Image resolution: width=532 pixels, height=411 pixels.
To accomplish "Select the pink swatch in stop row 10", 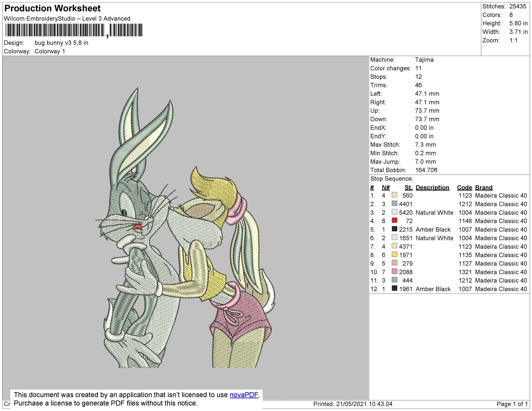I will coord(394,271).
